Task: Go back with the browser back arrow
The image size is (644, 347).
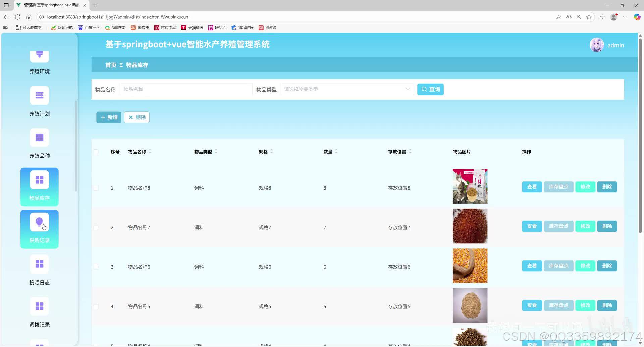Action: click(x=6, y=17)
